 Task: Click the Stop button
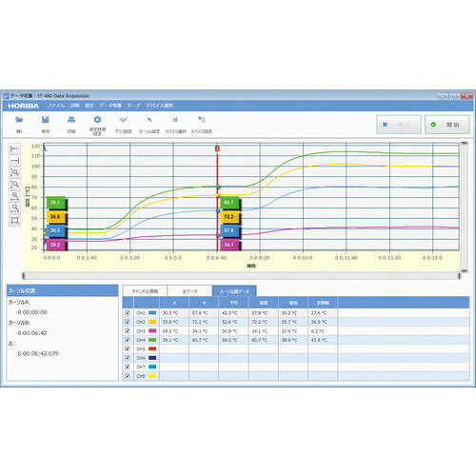point(399,125)
